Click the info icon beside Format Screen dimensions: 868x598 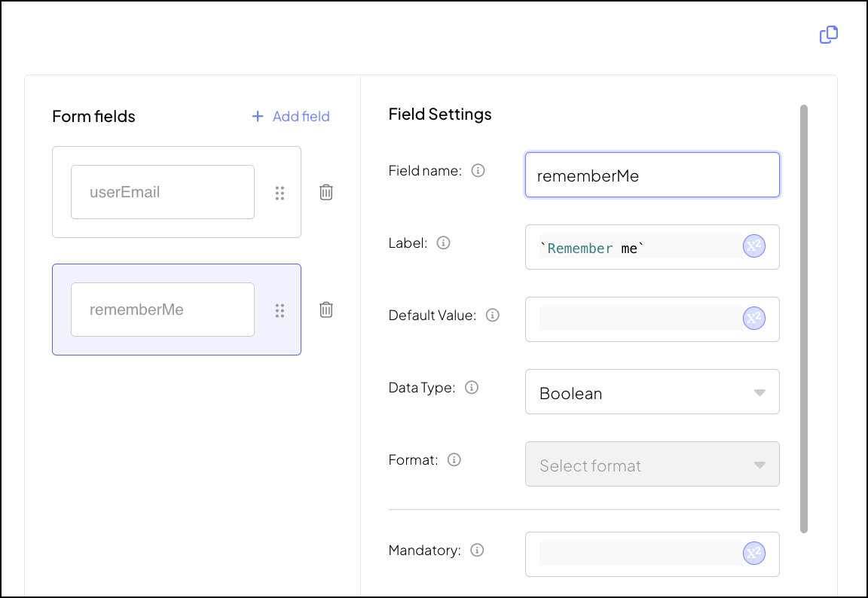(x=454, y=459)
